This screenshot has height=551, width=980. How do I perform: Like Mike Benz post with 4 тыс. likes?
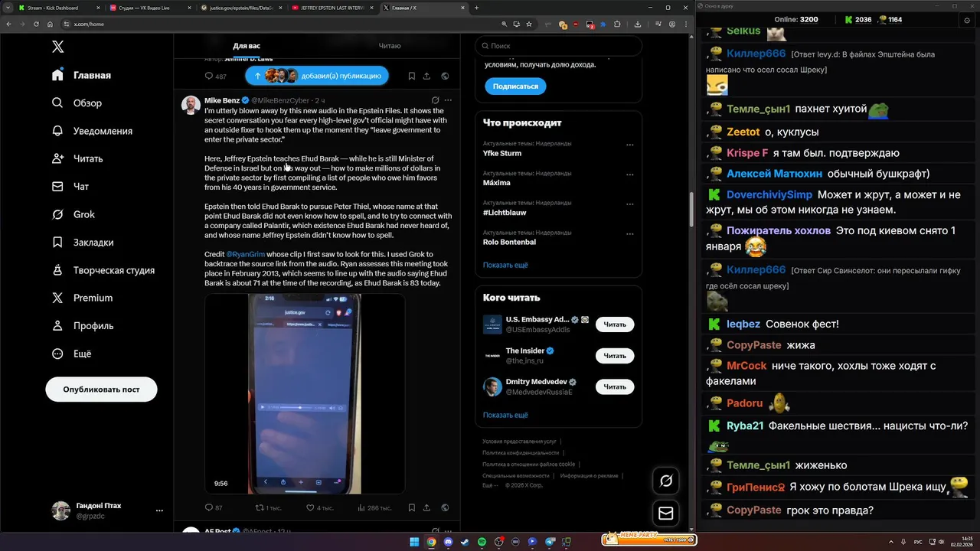(x=319, y=507)
